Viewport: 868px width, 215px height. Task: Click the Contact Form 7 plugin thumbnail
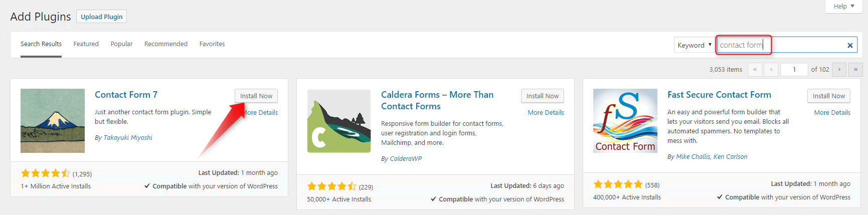pyautogui.click(x=53, y=121)
